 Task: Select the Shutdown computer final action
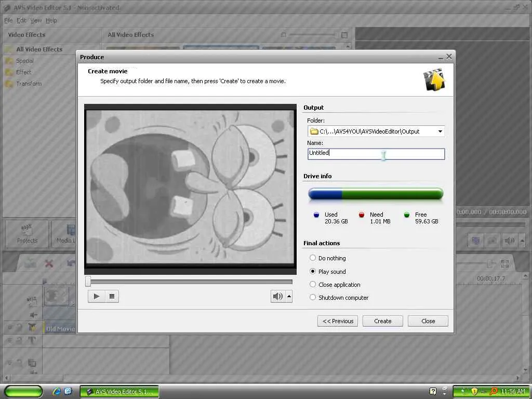[x=339, y=298]
